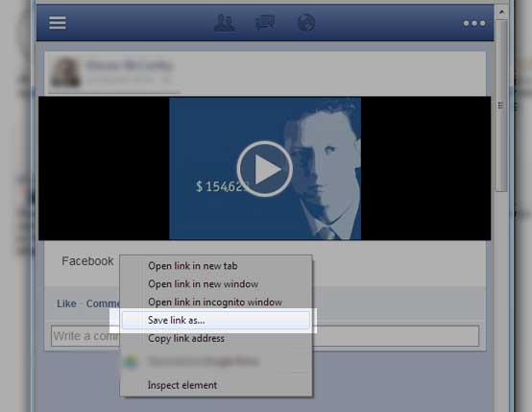Screen dimensions: 532x412
Task: Open the three-dot more options
Action: click(474, 23)
